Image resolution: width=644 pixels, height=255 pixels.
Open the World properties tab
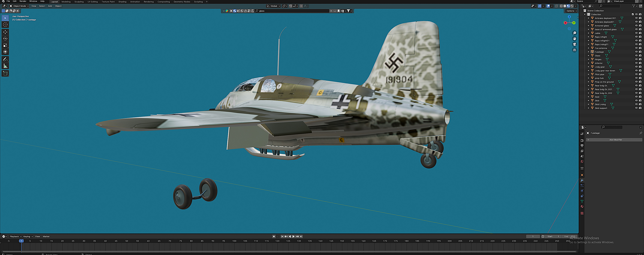point(582,161)
